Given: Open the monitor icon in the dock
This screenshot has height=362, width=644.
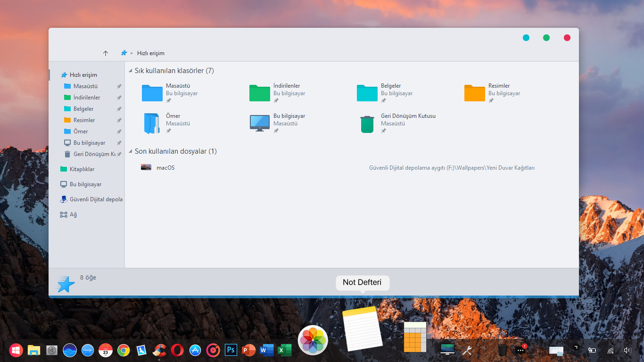Looking at the screenshot, I should point(447,349).
